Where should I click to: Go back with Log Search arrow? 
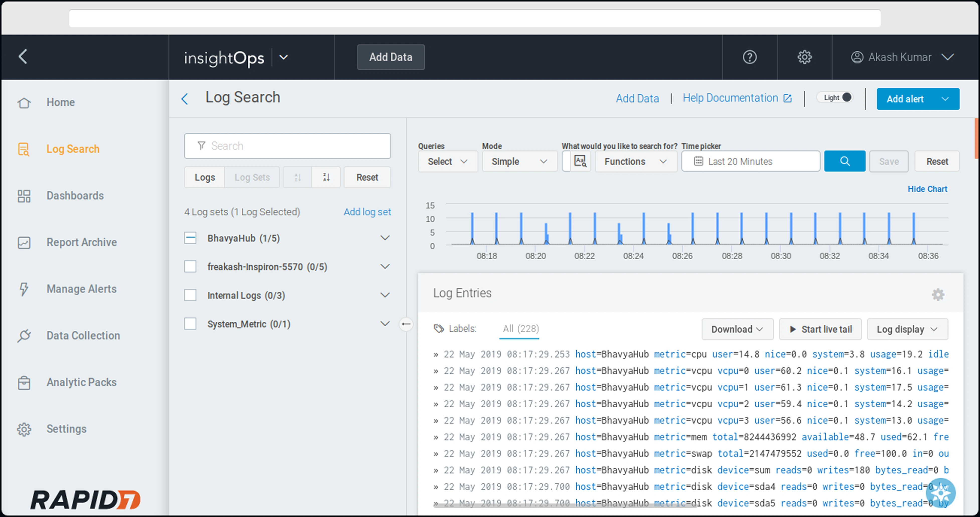[x=185, y=99]
